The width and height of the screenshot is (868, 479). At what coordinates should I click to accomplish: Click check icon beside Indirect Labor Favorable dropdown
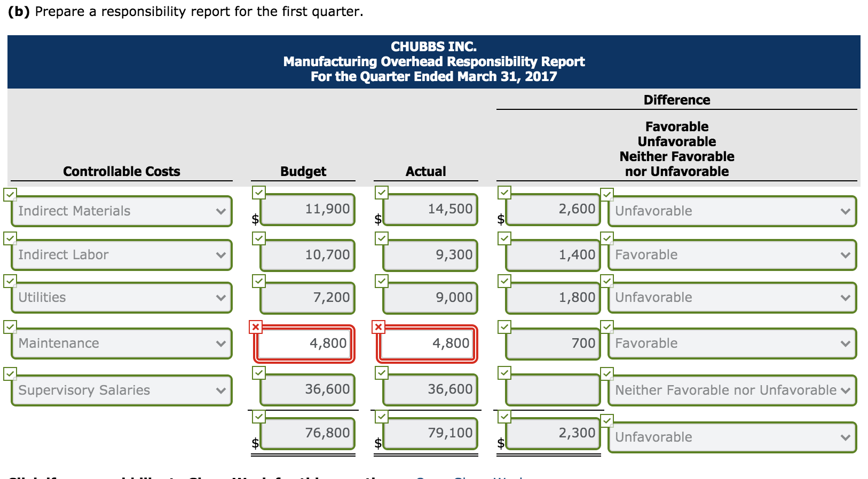coord(607,238)
